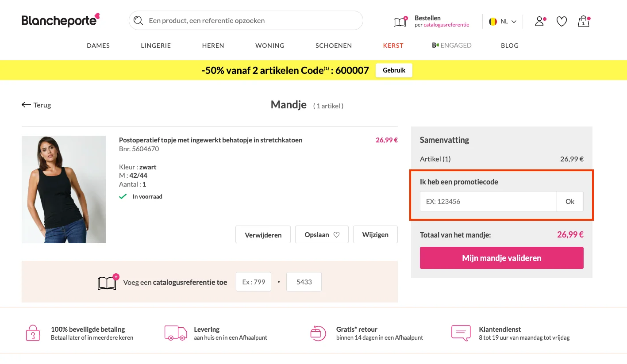This screenshot has height=364, width=627.
Task: Click Mijn mandje valideren
Action: [501, 257]
